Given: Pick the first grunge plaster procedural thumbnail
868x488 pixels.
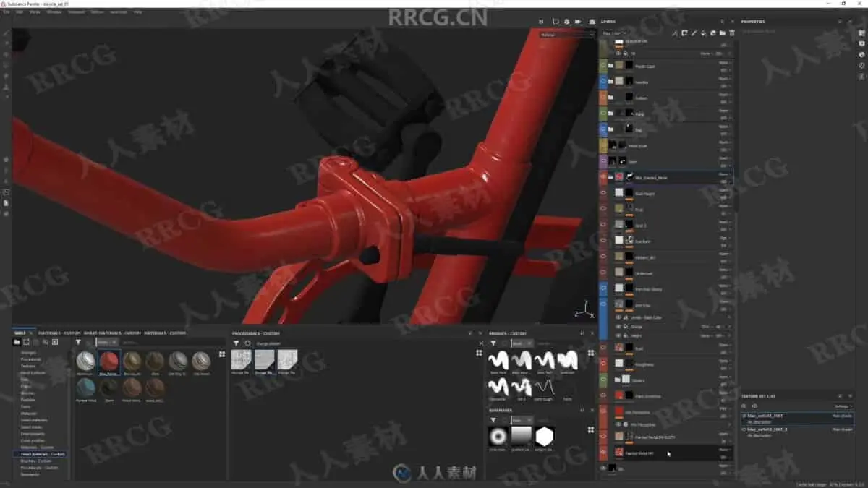Looking at the screenshot, I should 242,359.
